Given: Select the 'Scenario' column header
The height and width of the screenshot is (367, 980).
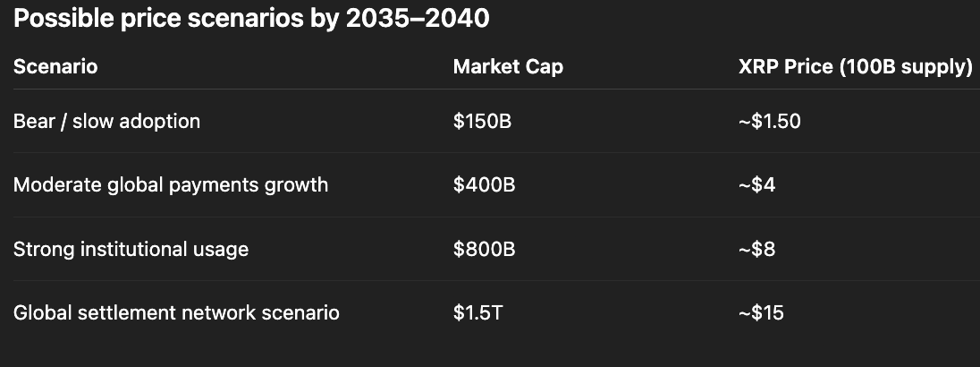Looking at the screenshot, I should pos(55,66).
